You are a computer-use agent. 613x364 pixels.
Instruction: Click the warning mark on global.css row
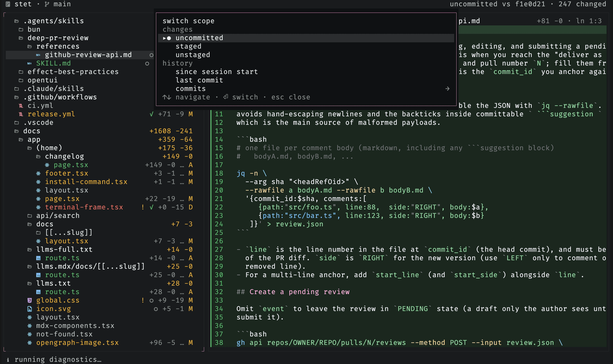143,301
